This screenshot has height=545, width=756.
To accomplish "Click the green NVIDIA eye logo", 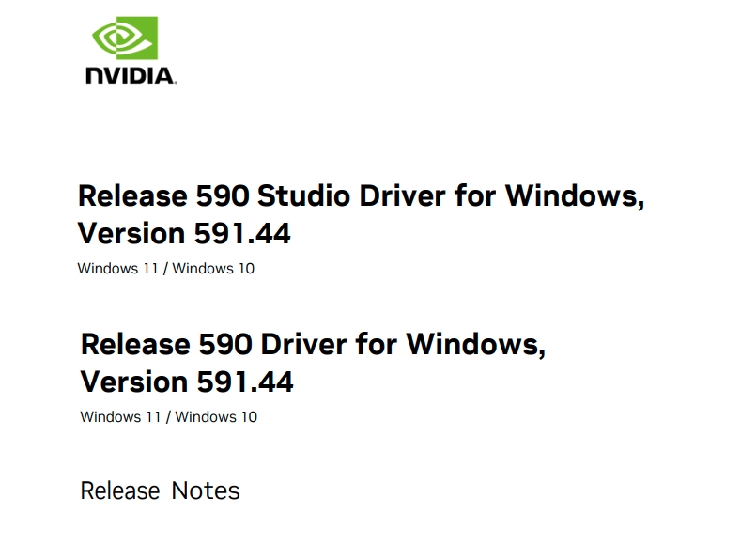I will [x=124, y=39].
